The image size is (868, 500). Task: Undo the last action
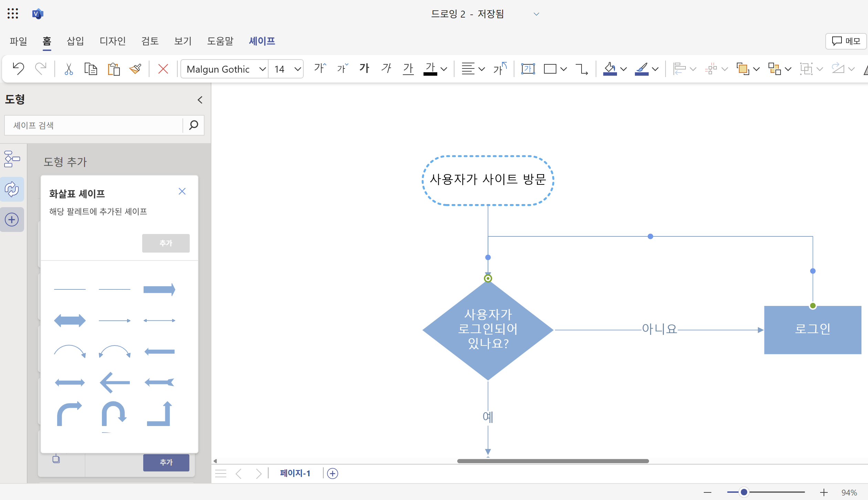point(18,69)
